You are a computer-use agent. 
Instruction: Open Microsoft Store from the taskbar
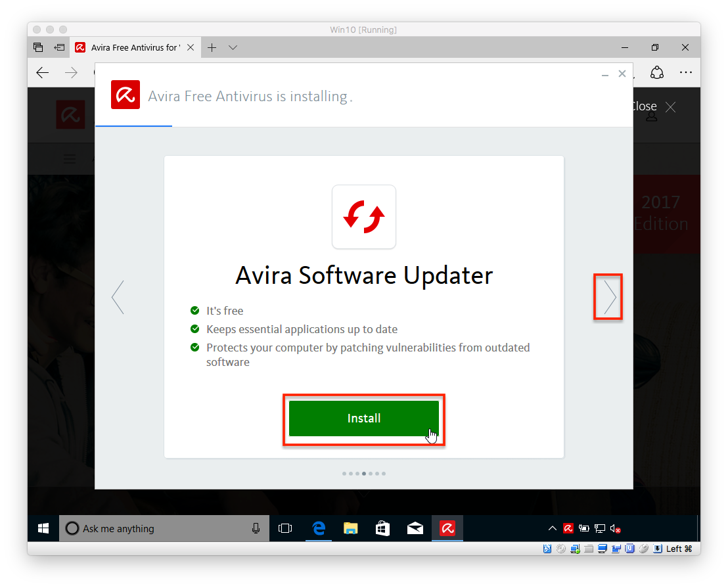click(383, 528)
